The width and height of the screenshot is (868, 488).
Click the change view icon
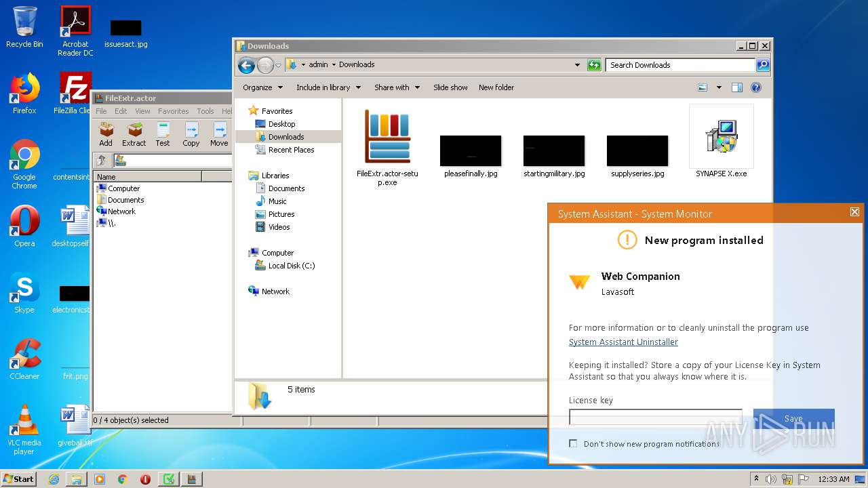tap(703, 87)
